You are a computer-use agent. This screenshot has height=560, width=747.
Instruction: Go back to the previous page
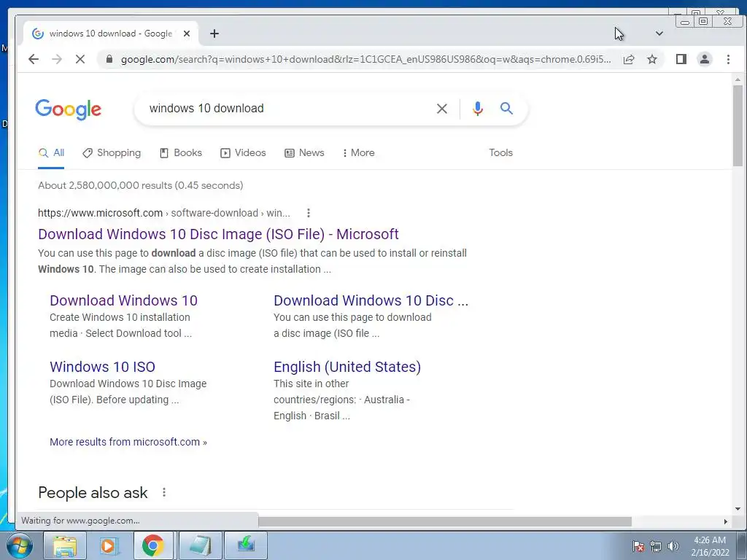click(x=34, y=59)
